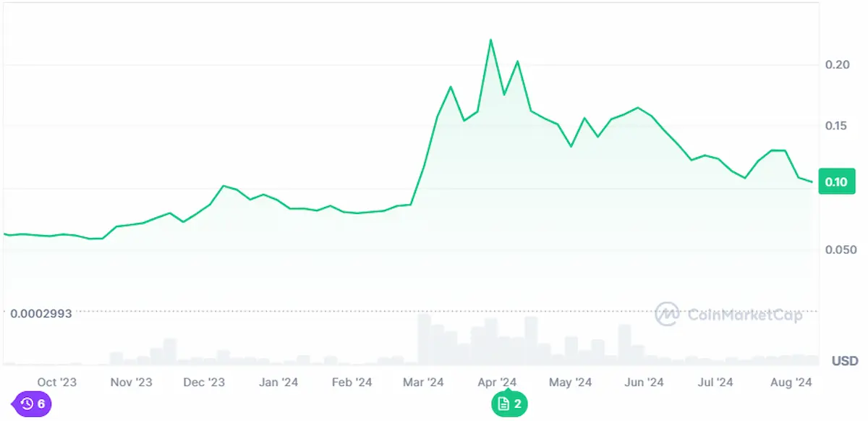Select Jan '24 on the time axis
This screenshot has height=421, width=868.
tap(278, 382)
